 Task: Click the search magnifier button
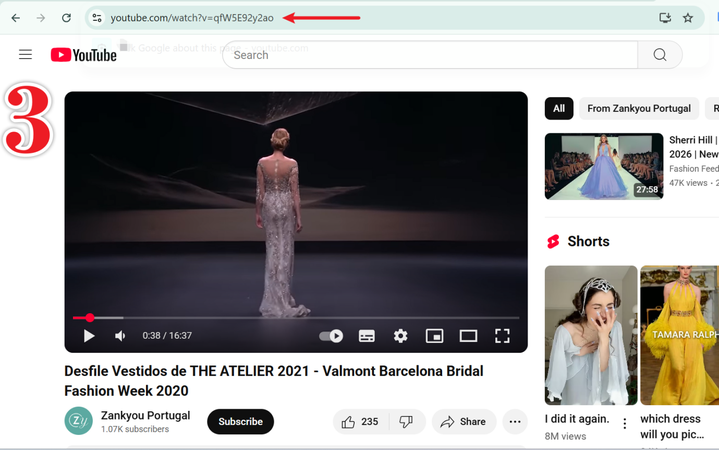click(x=660, y=55)
